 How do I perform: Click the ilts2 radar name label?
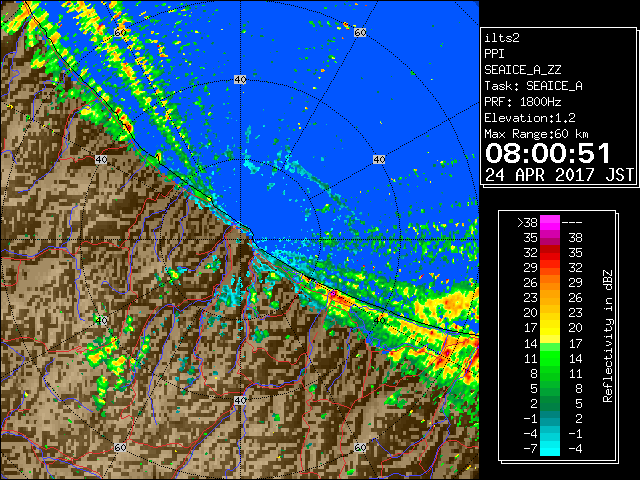click(x=502, y=38)
